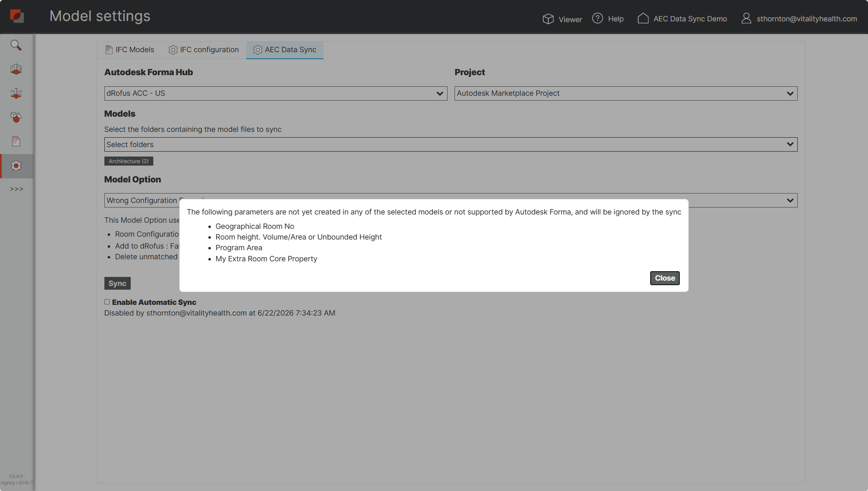This screenshot has height=491, width=868.
Task: Click the version number 53.4.0-nightly text
Action: (17, 479)
